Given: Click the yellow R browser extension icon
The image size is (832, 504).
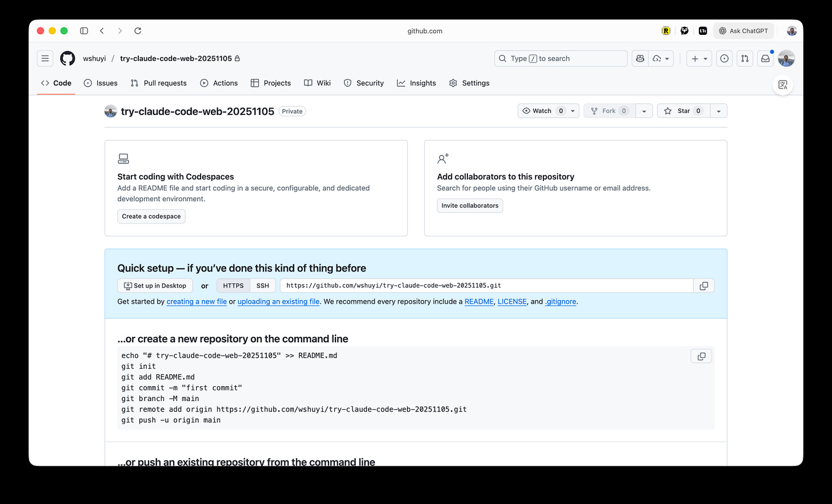Looking at the screenshot, I should (666, 31).
